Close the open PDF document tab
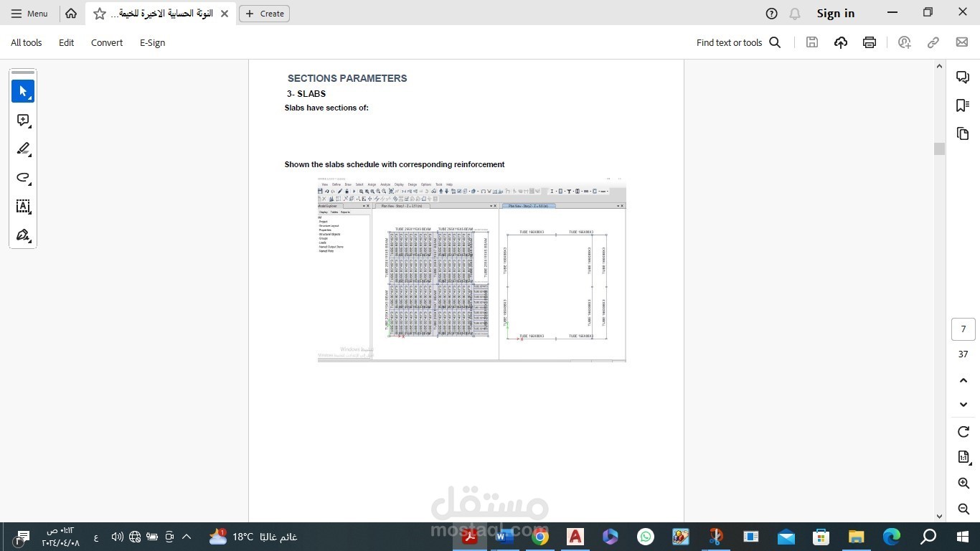The image size is (980, 551). pyautogui.click(x=225, y=14)
